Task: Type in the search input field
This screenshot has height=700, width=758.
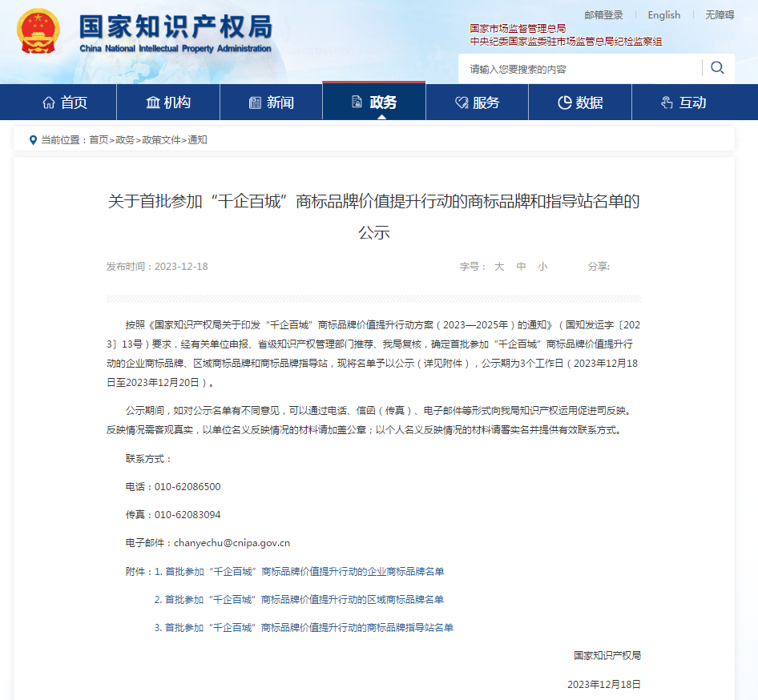Action: 581,69
